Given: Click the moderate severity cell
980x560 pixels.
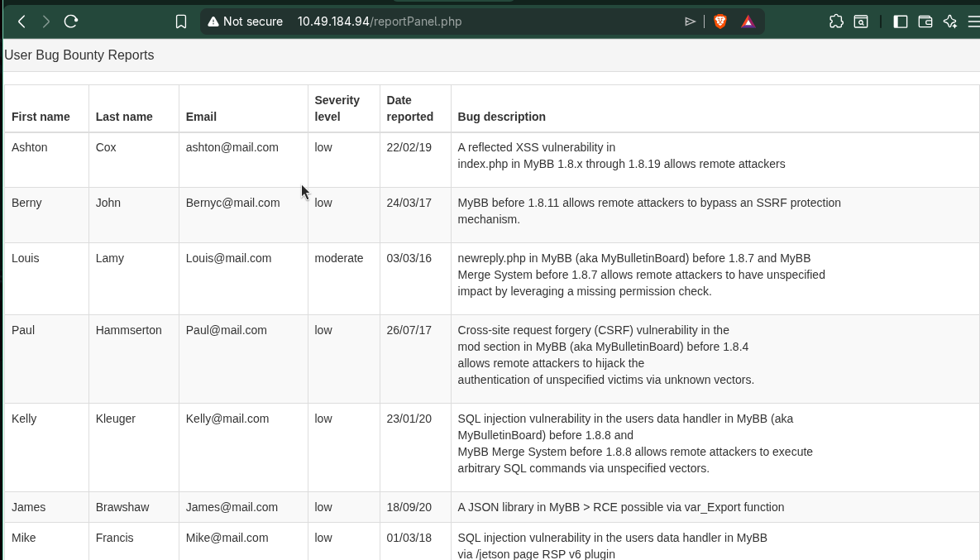Looking at the screenshot, I should [339, 259].
